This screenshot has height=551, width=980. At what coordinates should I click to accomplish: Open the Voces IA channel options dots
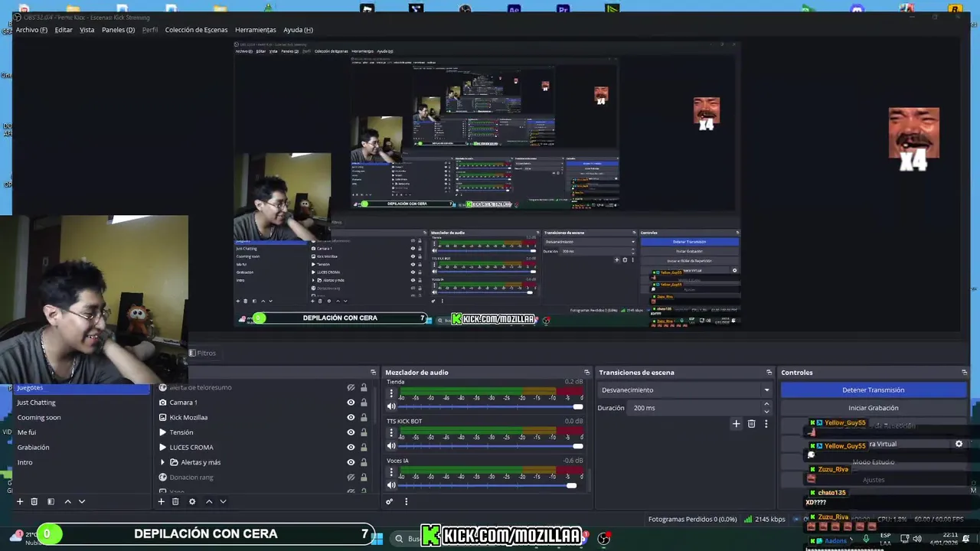tap(391, 472)
